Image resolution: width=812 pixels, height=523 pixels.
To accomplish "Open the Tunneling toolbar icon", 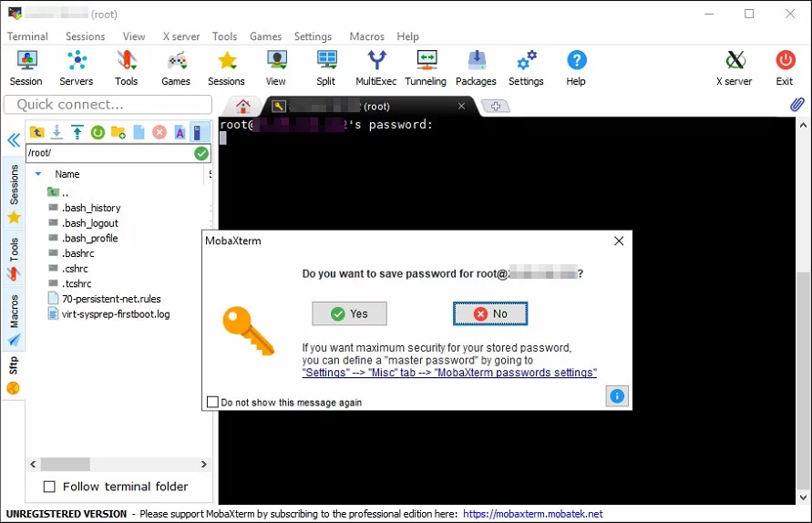I will [426, 67].
